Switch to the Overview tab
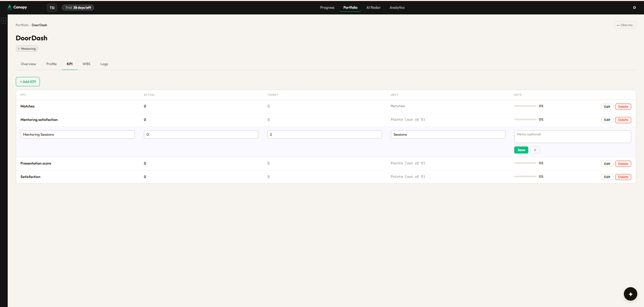Screen dimensions: 644x307 click(28, 64)
